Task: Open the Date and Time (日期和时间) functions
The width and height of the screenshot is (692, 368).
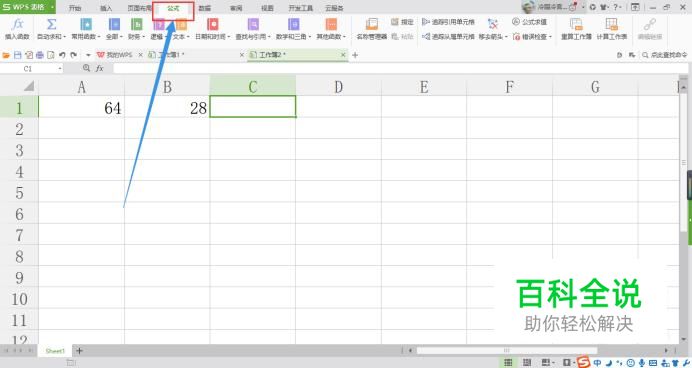Action: [213, 29]
